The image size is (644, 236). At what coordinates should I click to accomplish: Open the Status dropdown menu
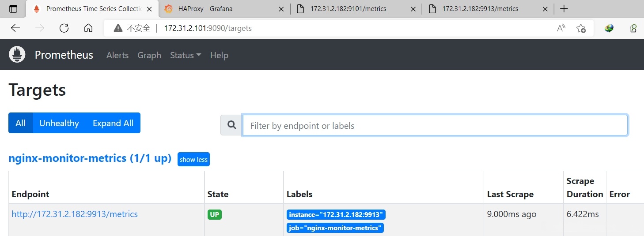click(186, 55)
